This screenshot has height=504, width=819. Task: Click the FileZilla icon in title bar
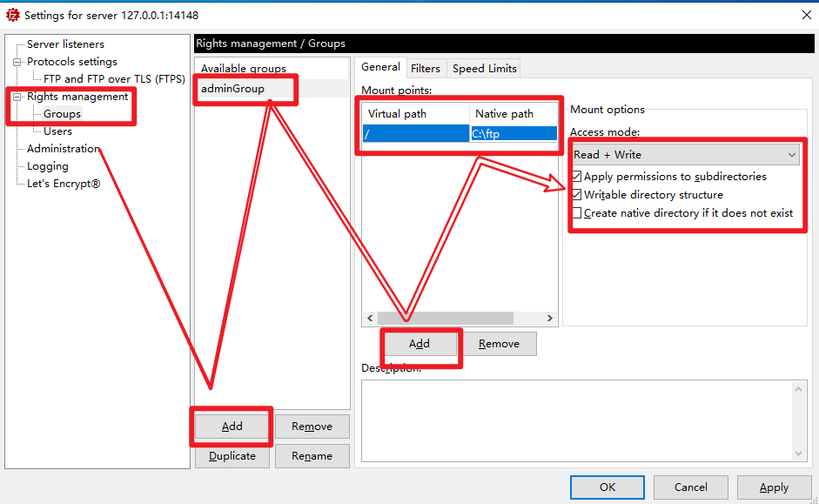(x=13, y=15)
